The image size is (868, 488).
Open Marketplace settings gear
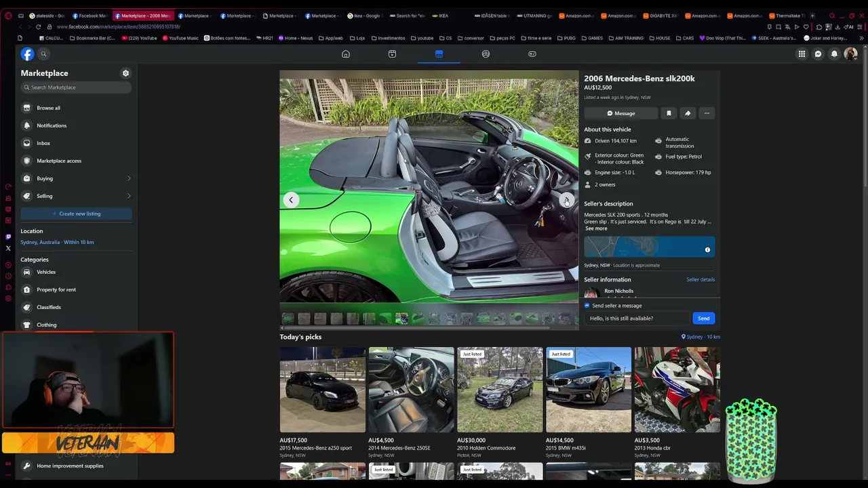125,73
